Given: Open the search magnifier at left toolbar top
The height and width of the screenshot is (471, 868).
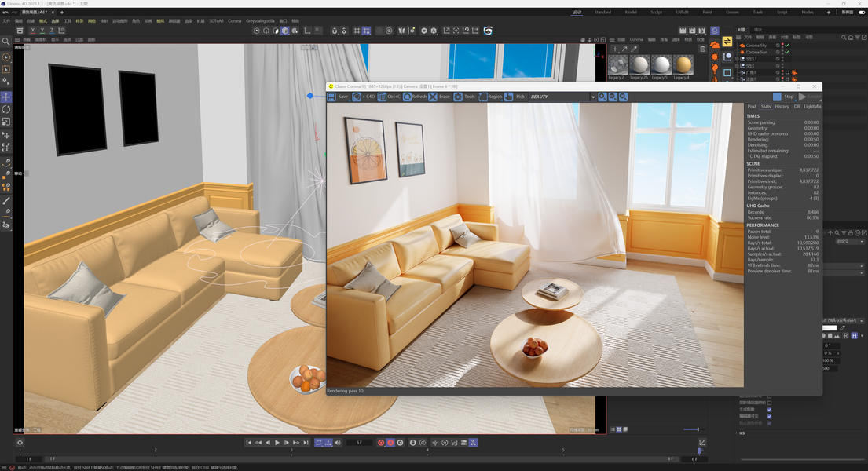Looking at the screenshot, I should [6, 42].
